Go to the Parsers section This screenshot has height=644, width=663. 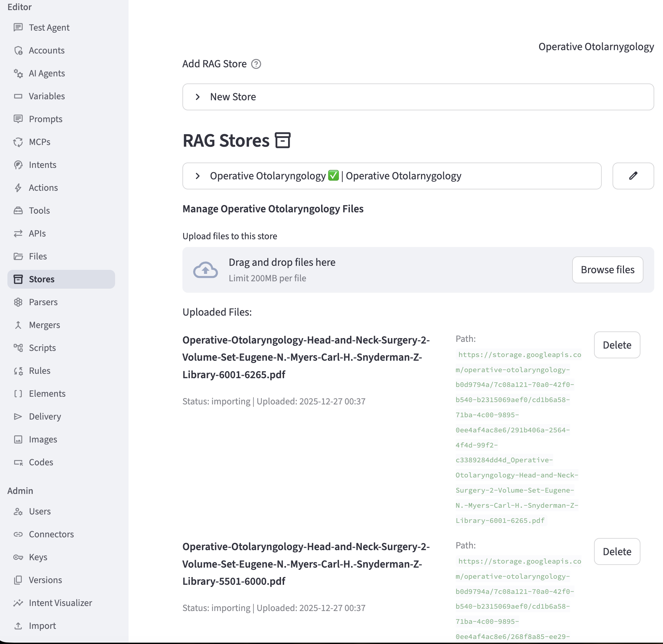(43, 302)
